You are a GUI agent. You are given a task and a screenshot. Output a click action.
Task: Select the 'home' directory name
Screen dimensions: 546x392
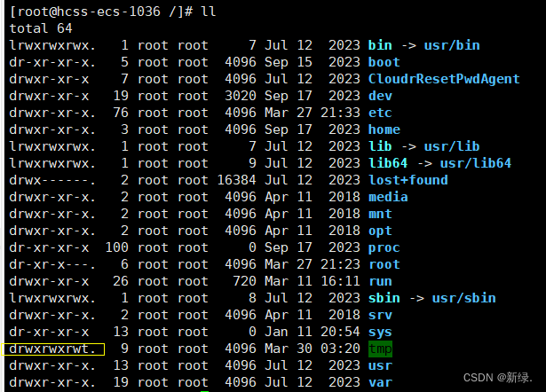[x=384, y=129]
